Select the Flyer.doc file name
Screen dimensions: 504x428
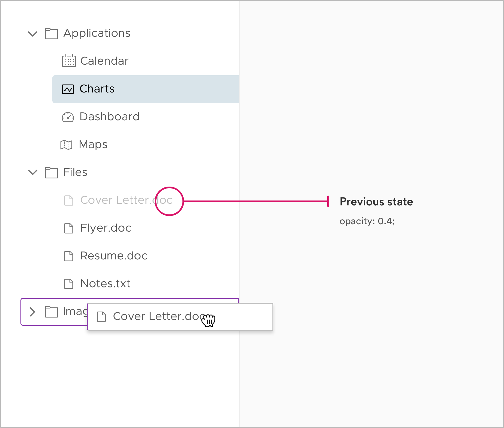tap(106, 228)
